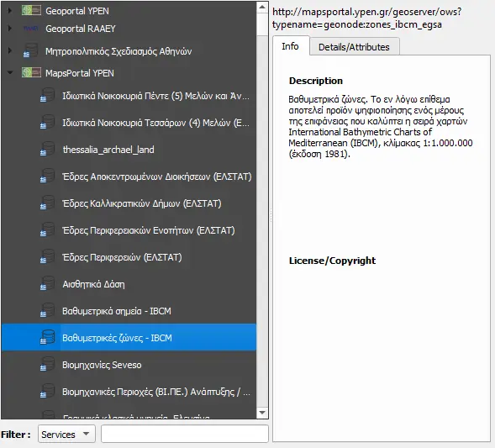Click the Geoportal RAAEY logo icon
Screen dimensions: 495x448
(31, 29)
